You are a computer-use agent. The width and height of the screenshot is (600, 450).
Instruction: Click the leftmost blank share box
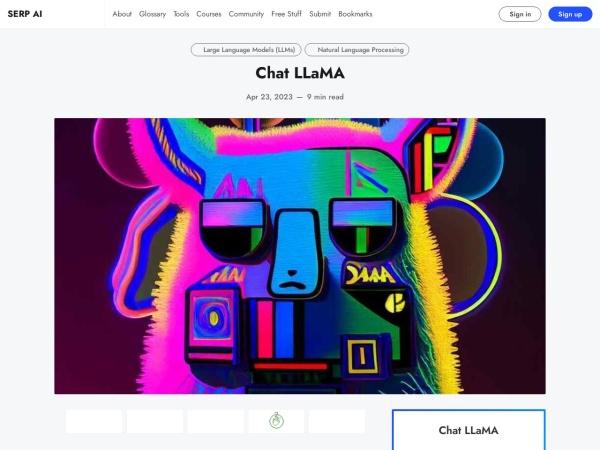point(94,421)
